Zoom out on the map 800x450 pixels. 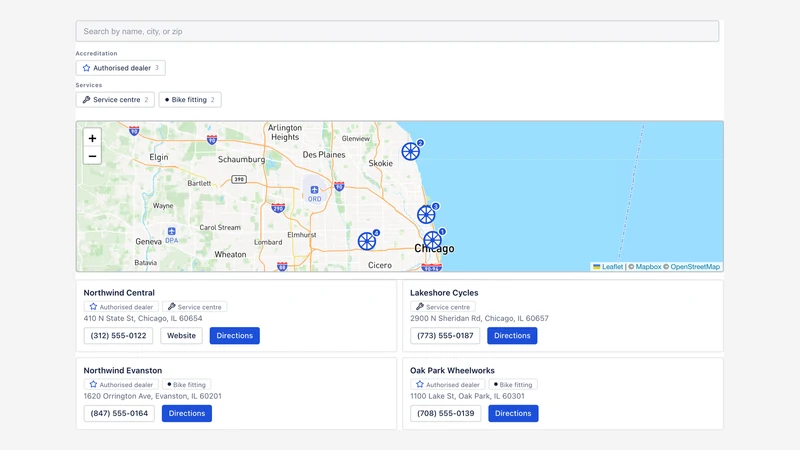[x=92, y=156]
